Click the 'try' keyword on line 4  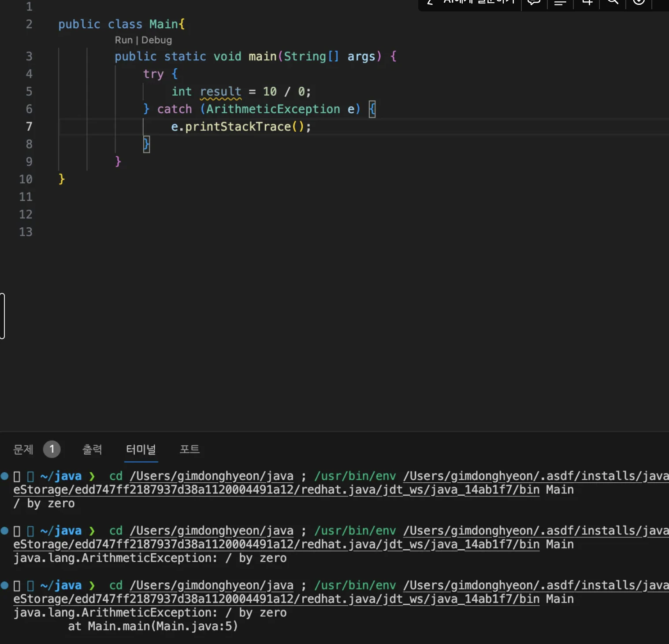(153, 74)
